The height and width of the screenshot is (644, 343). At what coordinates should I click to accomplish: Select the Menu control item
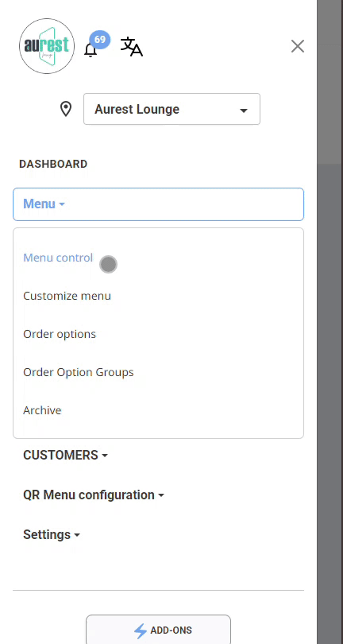[58, 258]
